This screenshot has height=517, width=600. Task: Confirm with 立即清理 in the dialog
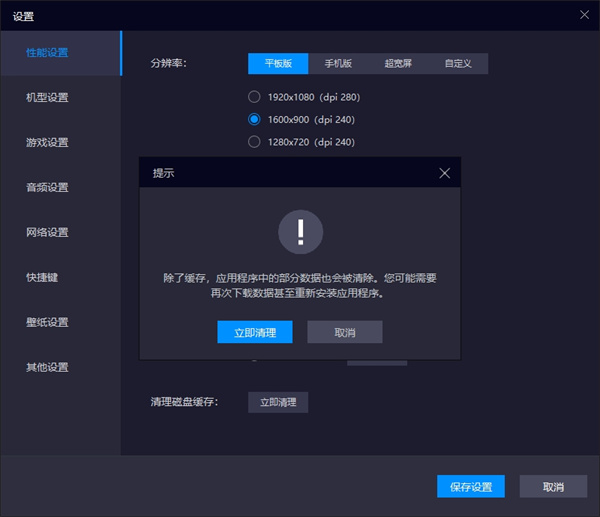tap(255, 332)
